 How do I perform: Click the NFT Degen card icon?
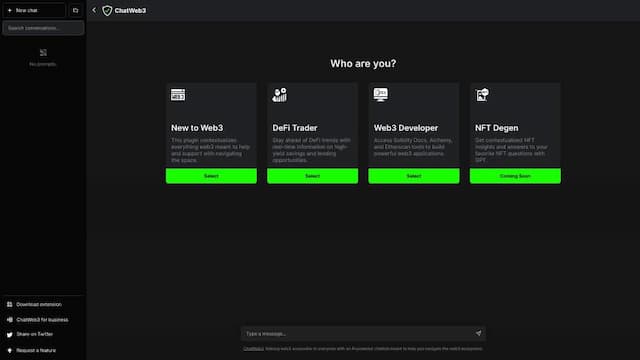pyautogui.click(x=482, y=95)
